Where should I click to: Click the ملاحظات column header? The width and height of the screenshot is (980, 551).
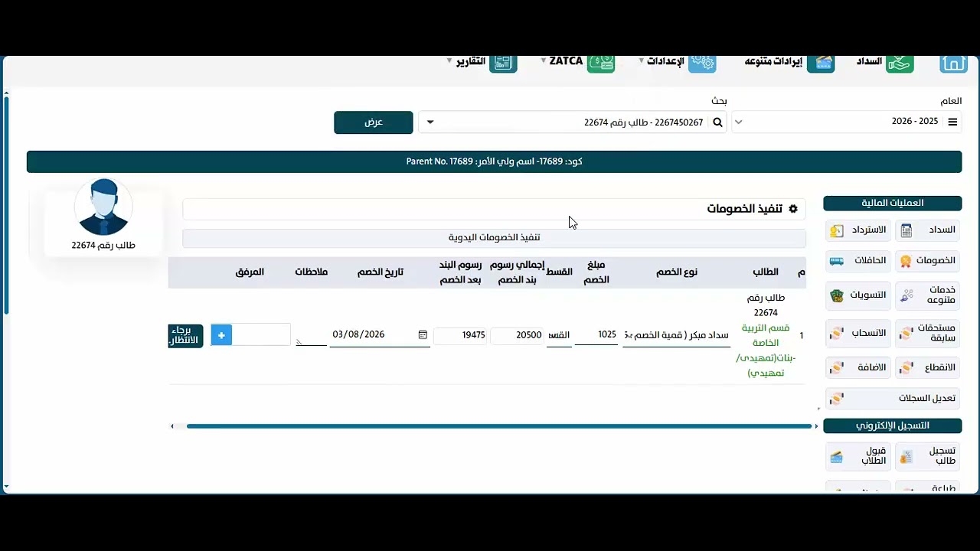[x=312, y=272]
